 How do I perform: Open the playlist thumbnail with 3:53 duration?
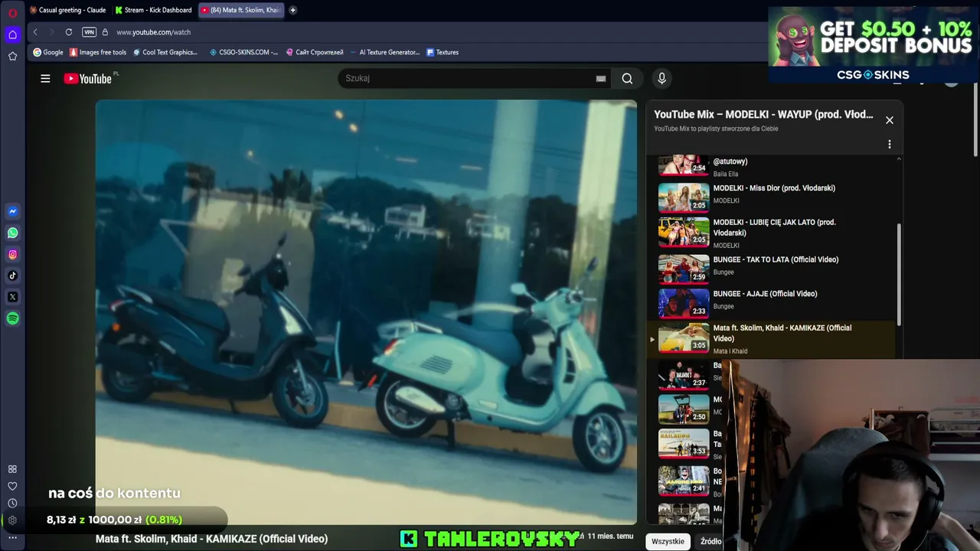684,443
